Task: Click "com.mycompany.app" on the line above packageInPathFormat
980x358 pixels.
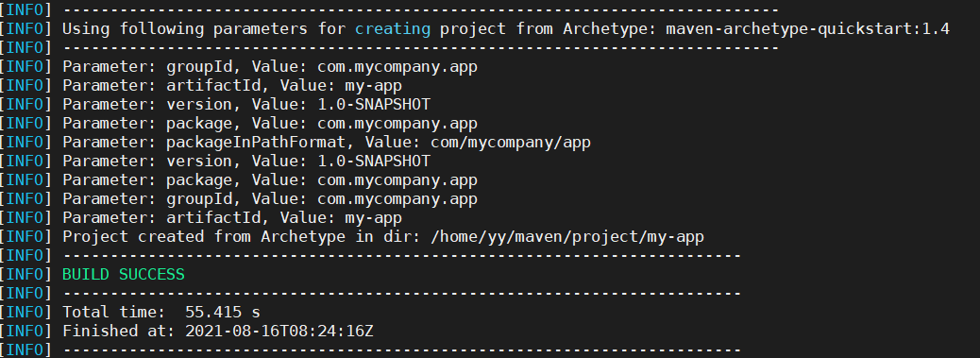Action: tap(397, 124)
